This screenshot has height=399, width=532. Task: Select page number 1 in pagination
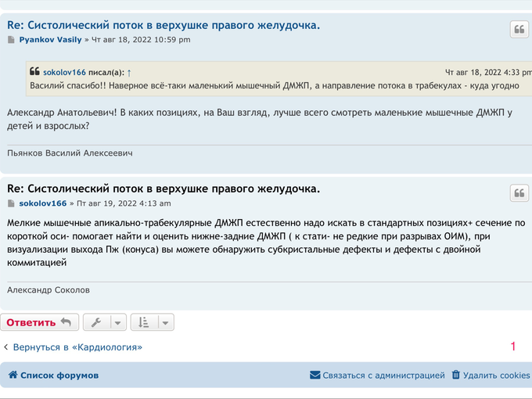click(x=513, y=347)
